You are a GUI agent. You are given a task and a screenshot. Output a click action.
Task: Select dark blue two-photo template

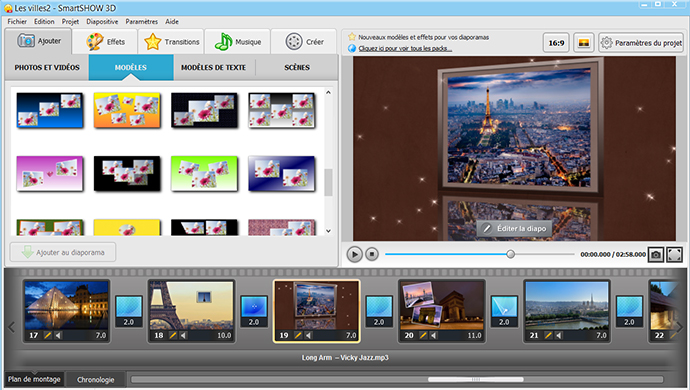[x=282, y=173]
